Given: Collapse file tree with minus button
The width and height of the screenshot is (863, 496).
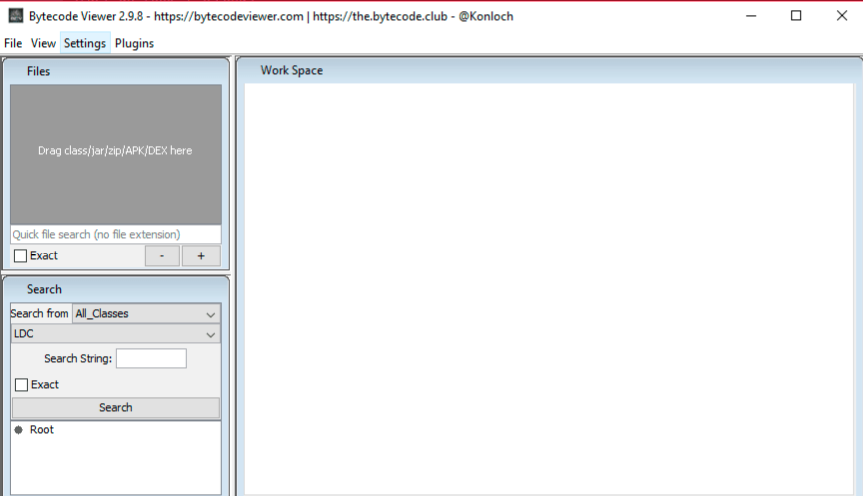Looking at the screenshot, I should coord(162,256).
